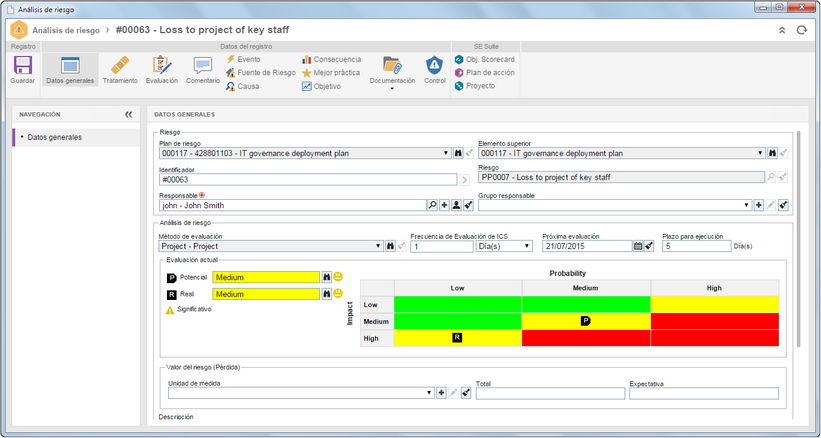Click clear icon beside Grupo responsable
The height and width of the screenshot is (438, 821).
click(x=783, y=206)
